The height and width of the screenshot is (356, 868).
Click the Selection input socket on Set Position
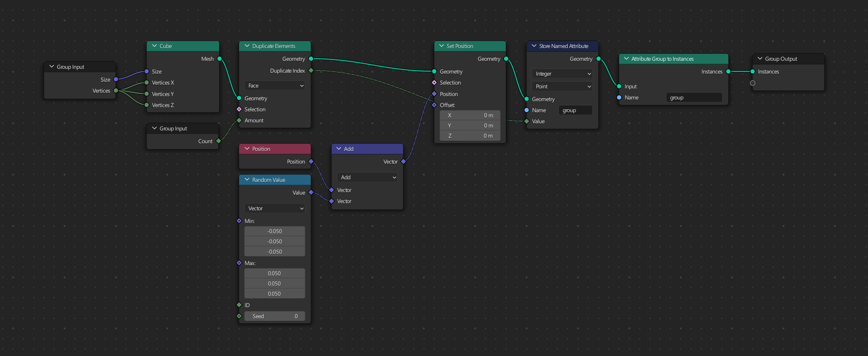point(434,82)
